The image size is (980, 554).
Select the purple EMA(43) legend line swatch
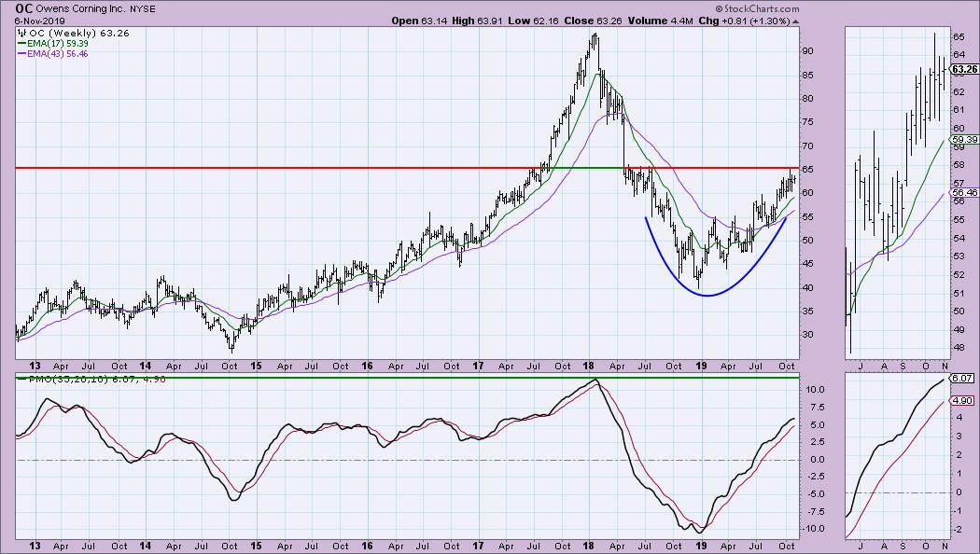[x=21, y=54]
